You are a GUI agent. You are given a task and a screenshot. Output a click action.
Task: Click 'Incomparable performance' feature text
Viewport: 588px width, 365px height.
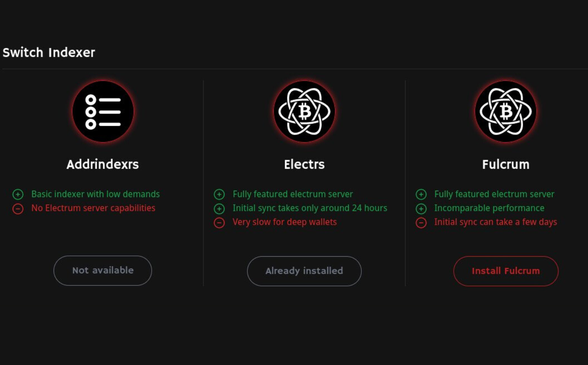489,208
